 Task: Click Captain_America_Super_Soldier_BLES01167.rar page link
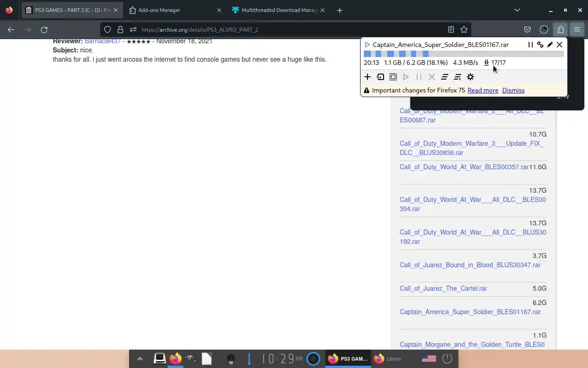470,312
